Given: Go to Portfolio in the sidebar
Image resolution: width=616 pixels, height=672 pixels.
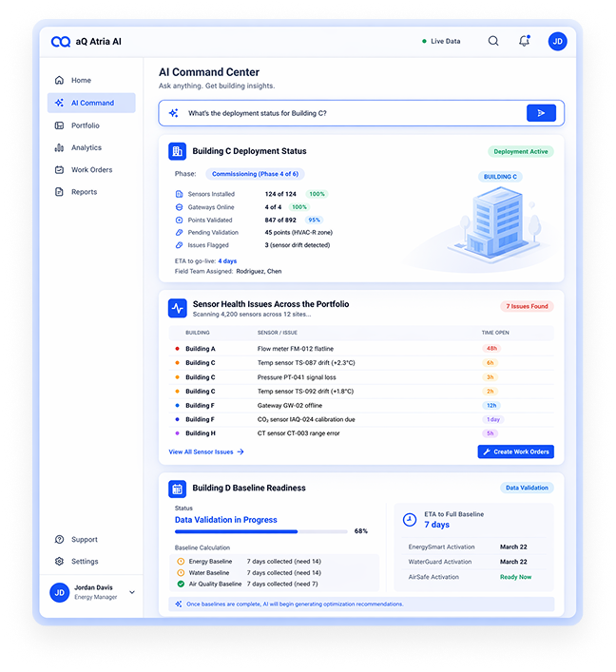Looking at the screenshot, I should click(x=91, y=125).
